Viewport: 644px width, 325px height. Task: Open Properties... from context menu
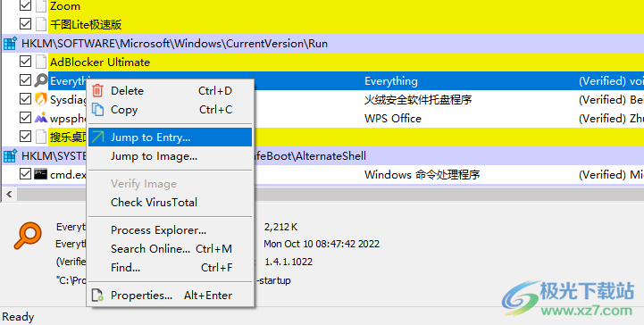tap(170, 295)
